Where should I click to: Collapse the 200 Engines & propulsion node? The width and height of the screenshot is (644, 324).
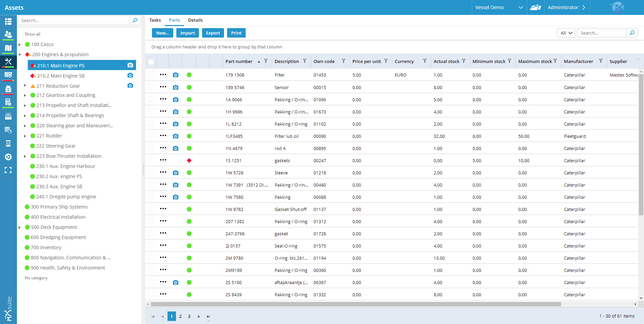(x=20, y=55)
